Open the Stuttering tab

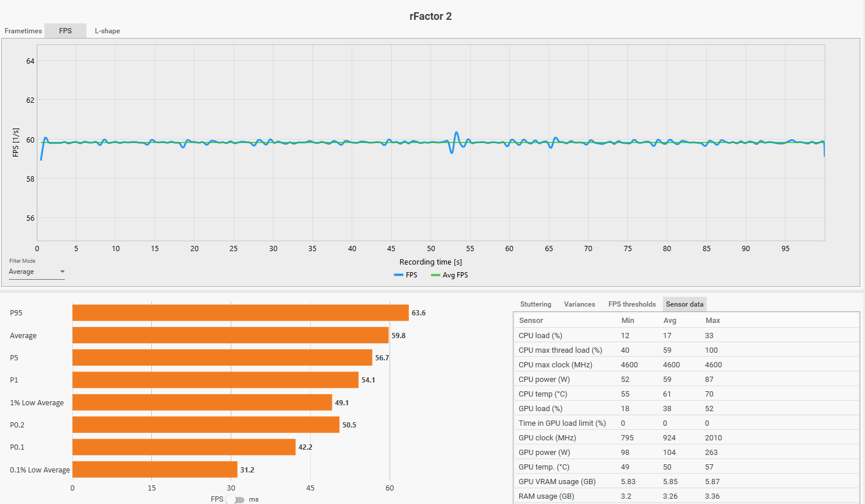tap(536, 304)
